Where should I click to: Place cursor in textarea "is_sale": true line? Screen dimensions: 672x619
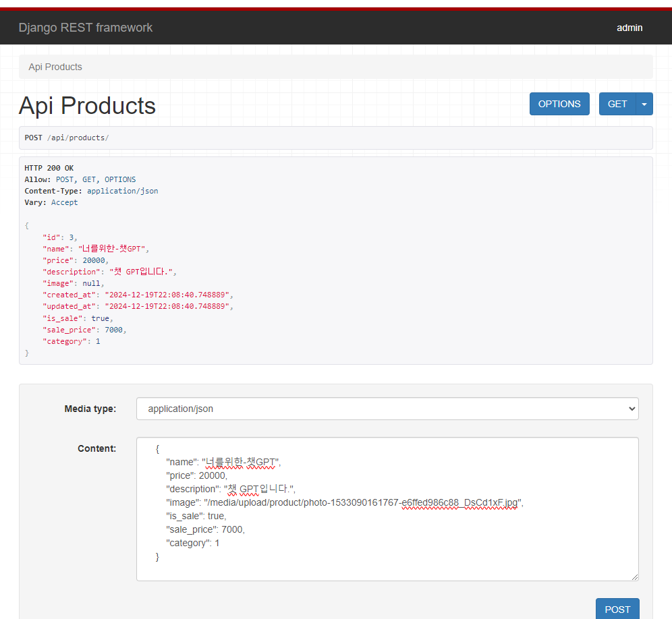pyautogui.click(x=196, y=517)
